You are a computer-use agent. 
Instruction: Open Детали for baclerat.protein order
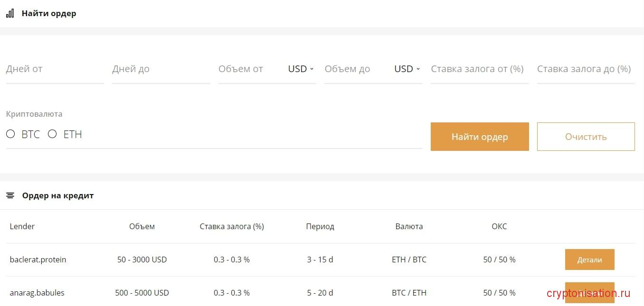pos(589,260)
